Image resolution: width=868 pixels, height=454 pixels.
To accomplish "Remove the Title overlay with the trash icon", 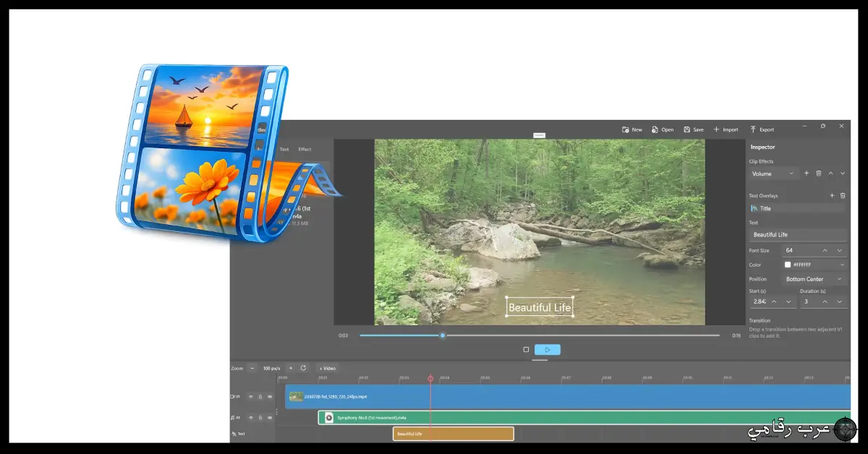I will [x=843, y=195].
